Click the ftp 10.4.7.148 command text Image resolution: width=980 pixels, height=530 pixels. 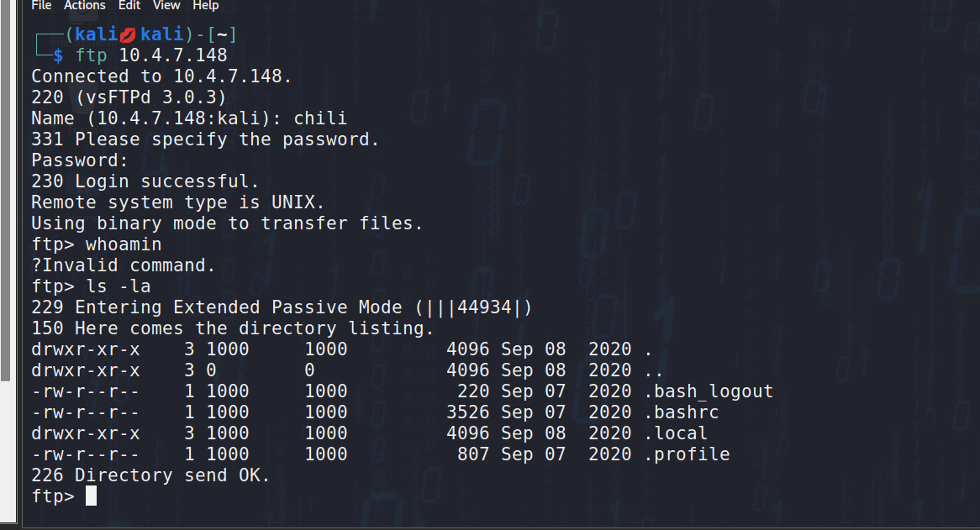[x=151, y=55]
